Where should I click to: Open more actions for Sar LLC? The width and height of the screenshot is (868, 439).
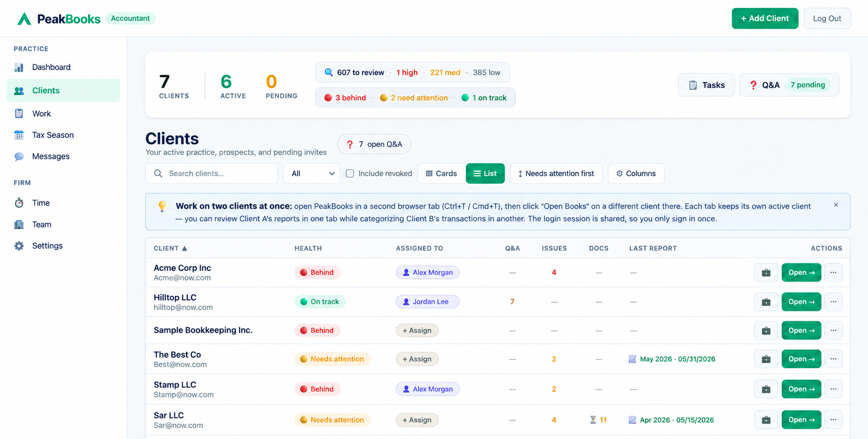click(834, 420)
